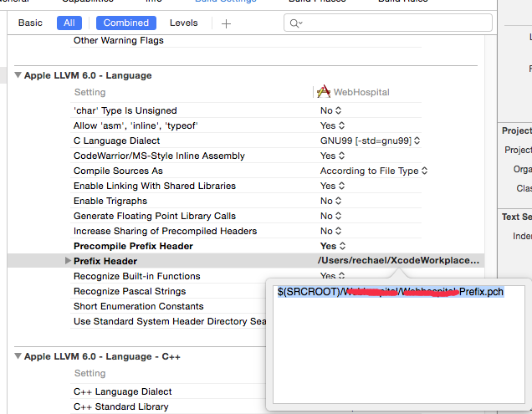Select the All filter
Screen dimensions: 532x414
(x=69, y=23)
